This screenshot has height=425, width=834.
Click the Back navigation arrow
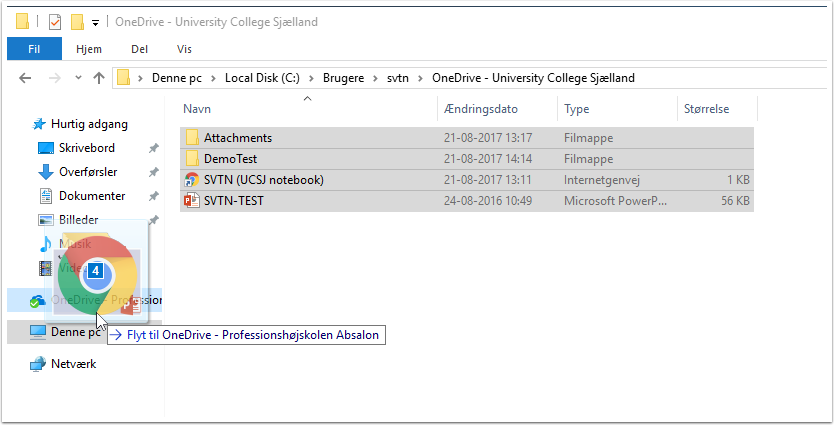tap(25, 78)
